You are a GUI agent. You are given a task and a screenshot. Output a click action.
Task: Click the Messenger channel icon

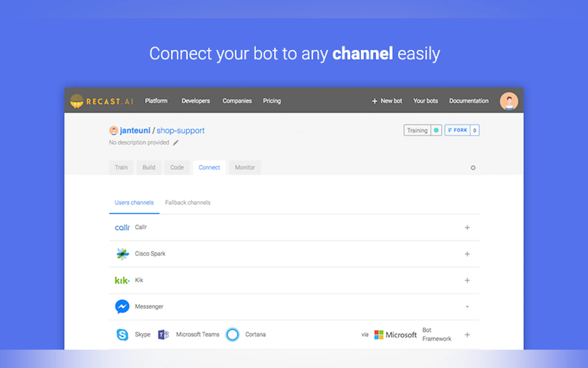122,306
